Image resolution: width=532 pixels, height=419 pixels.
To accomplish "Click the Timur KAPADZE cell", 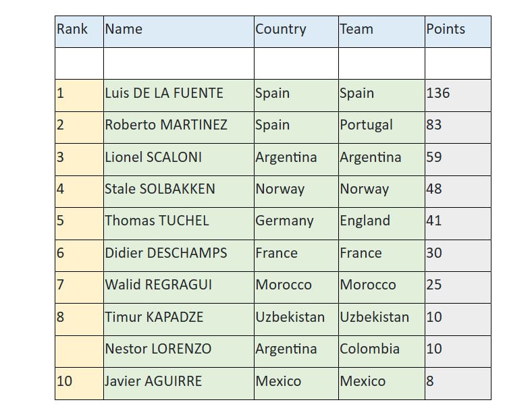I will coord(178,317).
